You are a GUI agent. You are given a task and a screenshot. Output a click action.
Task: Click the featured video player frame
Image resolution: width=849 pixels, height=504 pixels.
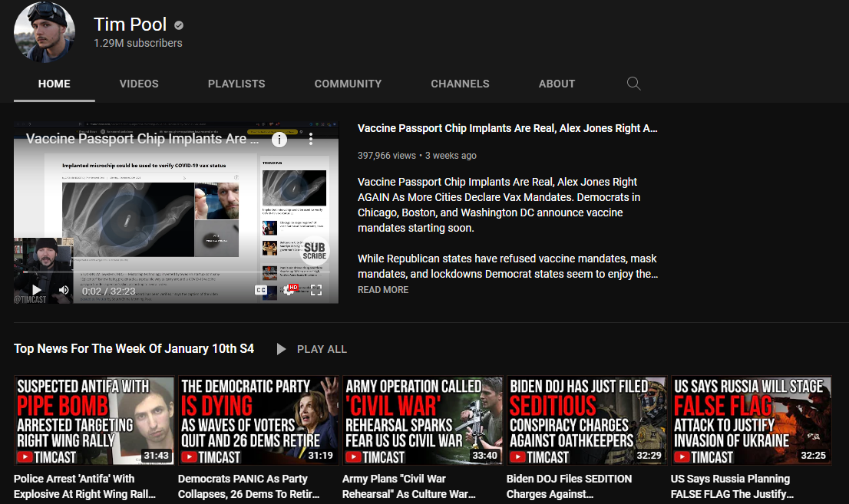pyautogui.click(x=176, y=212)
